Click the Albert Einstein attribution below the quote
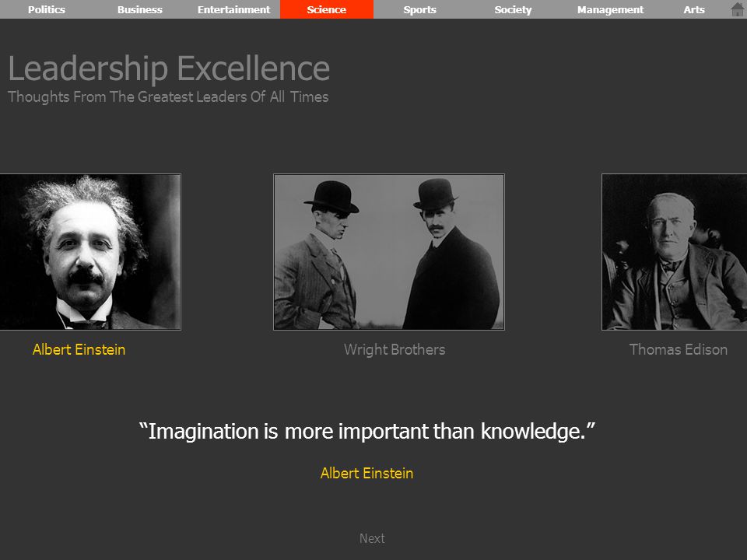This screenshot has height=560, width=747. click(x=366, y=473)
